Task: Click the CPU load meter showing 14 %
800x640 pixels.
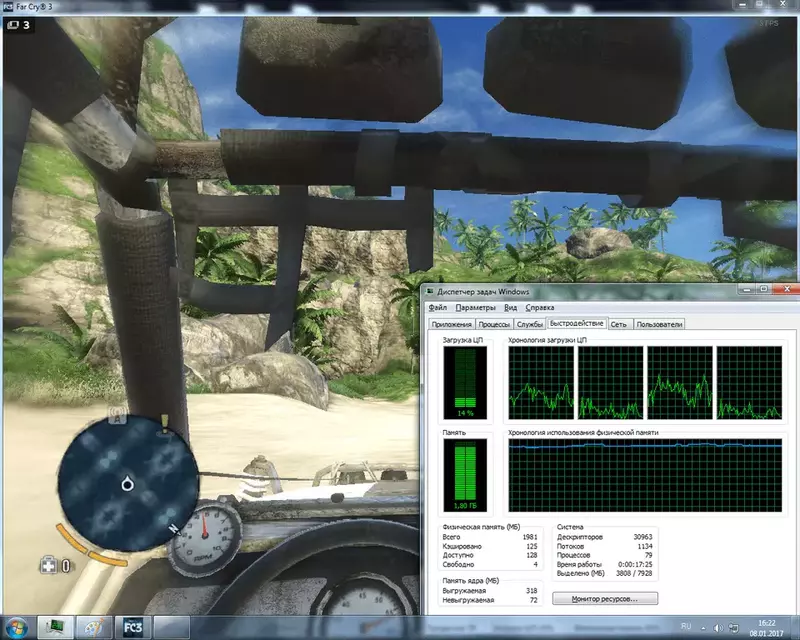Action: pyautogui.click(x=465, y=383)
